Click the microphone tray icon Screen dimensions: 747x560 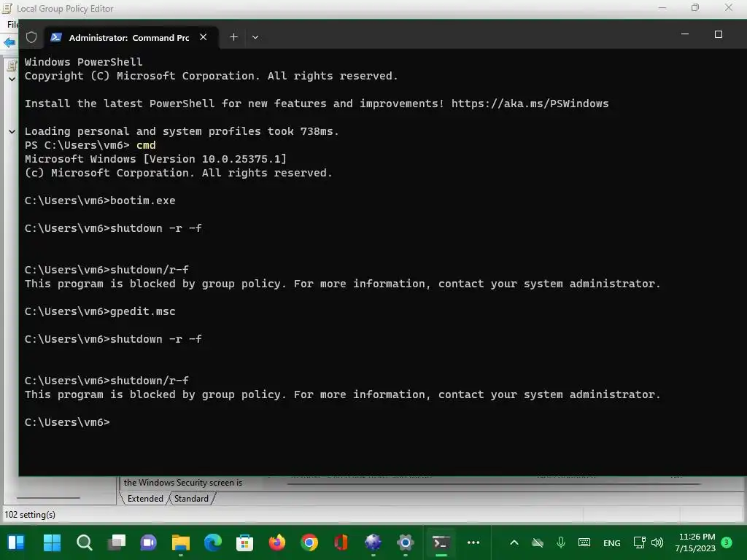click(561, 542)
